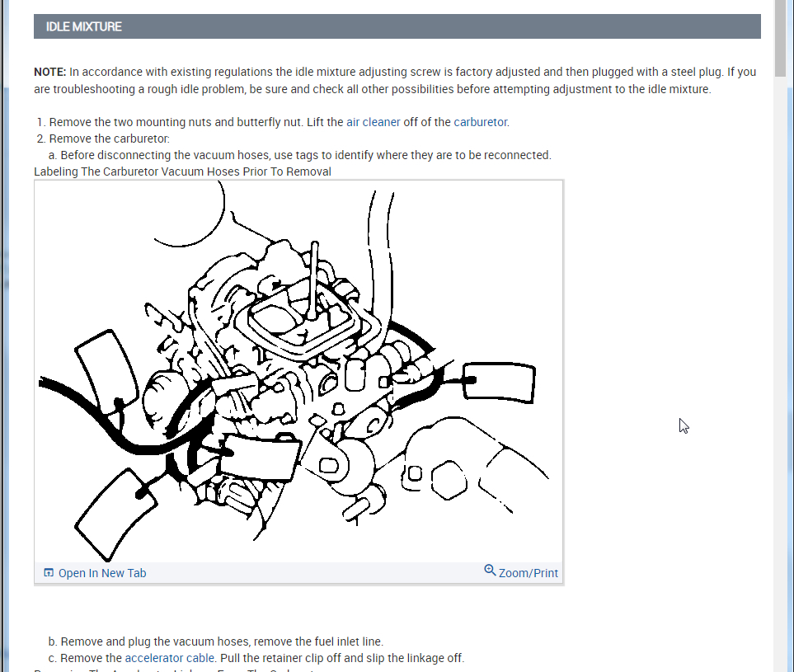Follow the 'air cleaner' hyperlink
This screenshot has width=794, height=672.
point(374,122)
